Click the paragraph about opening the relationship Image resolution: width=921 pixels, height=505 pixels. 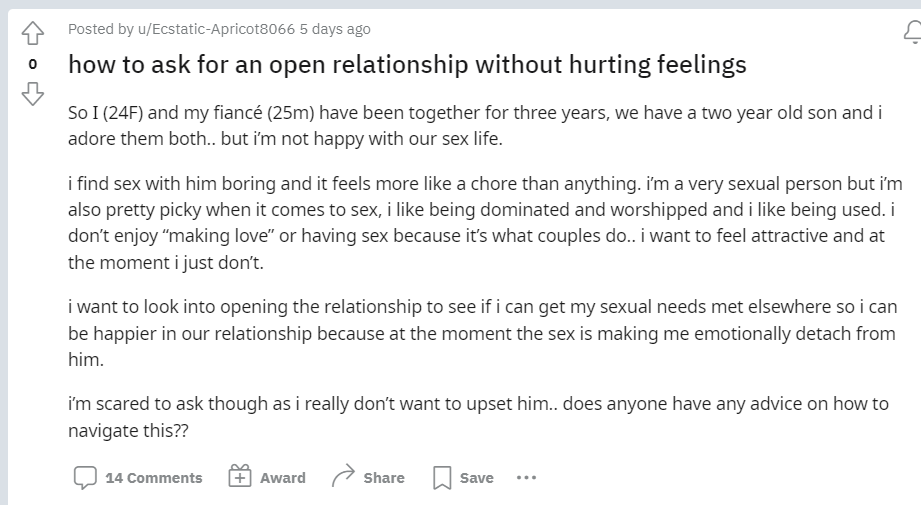click(x=483, y=333)
